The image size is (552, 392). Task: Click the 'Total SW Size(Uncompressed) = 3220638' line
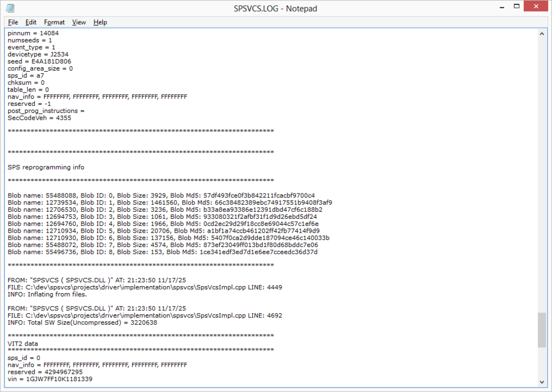(82, 323)
